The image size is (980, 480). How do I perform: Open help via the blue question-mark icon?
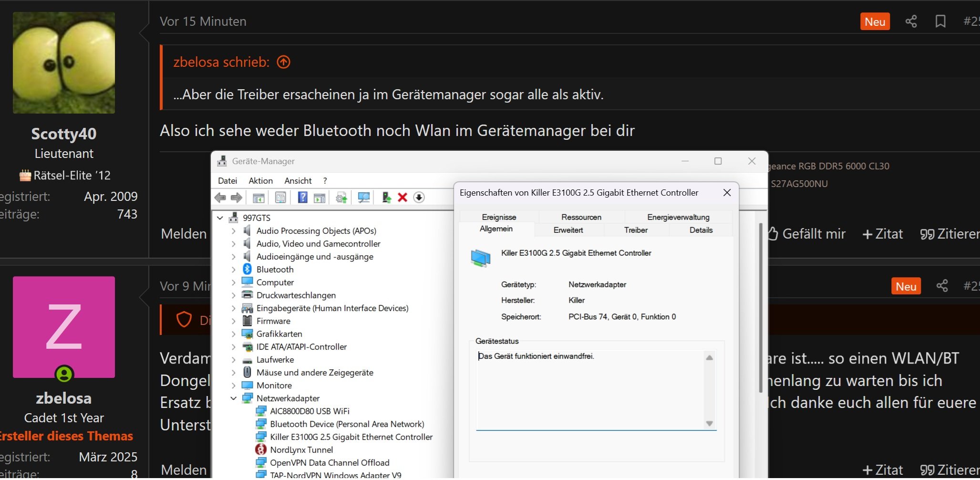302,197
